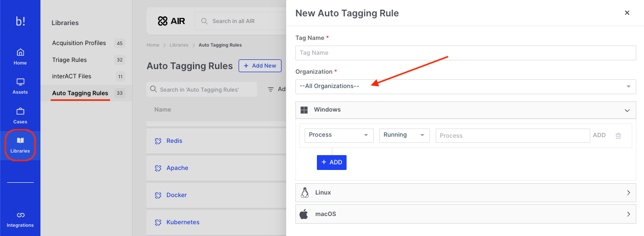Image resolution: width=644 pixels, height=236 pixels.
Task: Click the b! logo at top left
Action: pos(20,21)
